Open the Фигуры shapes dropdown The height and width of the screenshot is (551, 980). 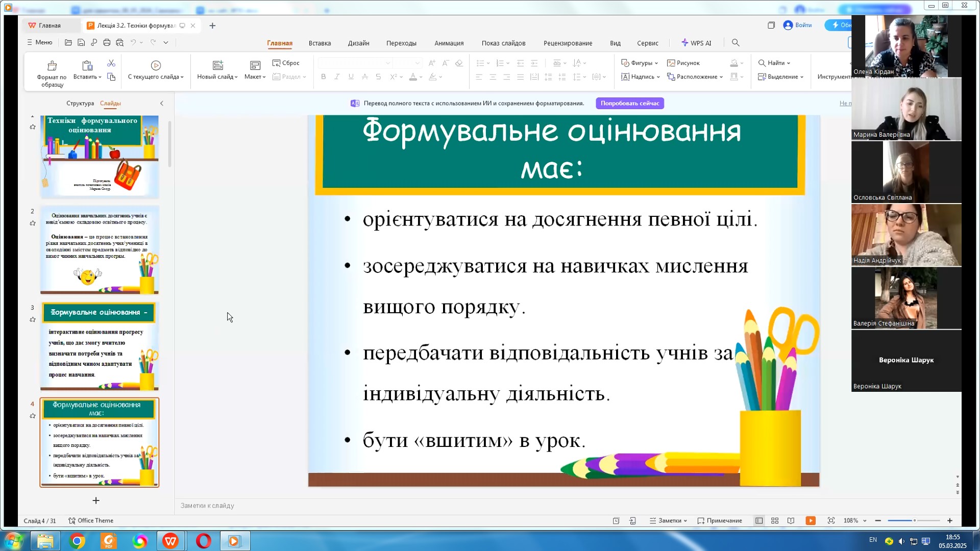click(639, 63)
